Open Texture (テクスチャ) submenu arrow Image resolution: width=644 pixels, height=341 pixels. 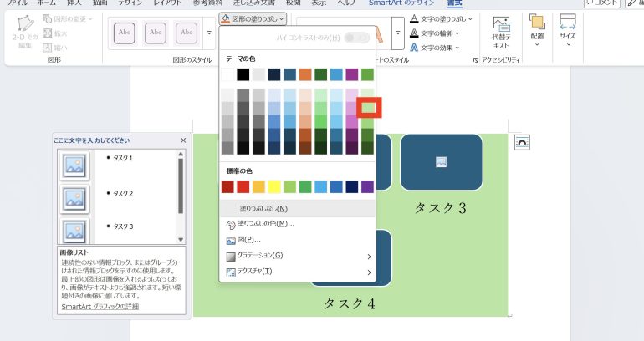pos(369,272)
